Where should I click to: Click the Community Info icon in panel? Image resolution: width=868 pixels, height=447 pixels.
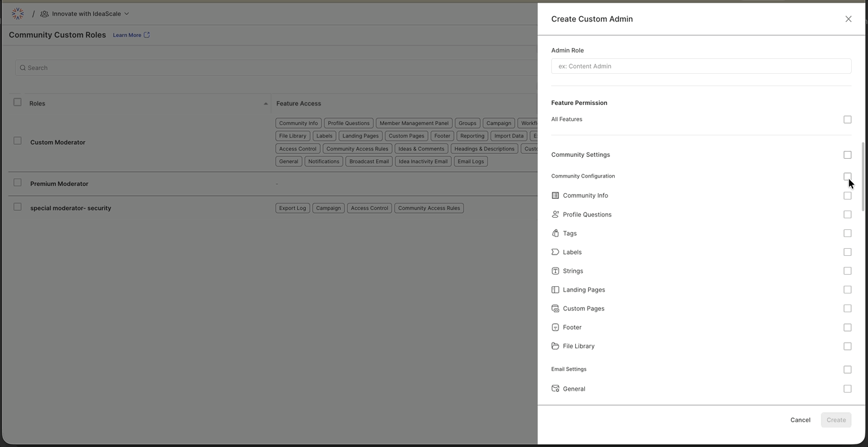[555, 196]
